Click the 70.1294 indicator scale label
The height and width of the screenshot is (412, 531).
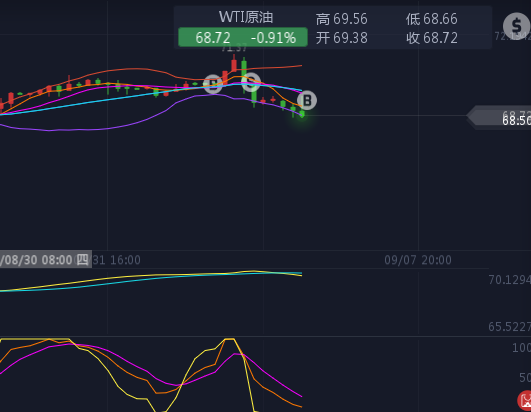pyautogui.click(x=510, y=280)
